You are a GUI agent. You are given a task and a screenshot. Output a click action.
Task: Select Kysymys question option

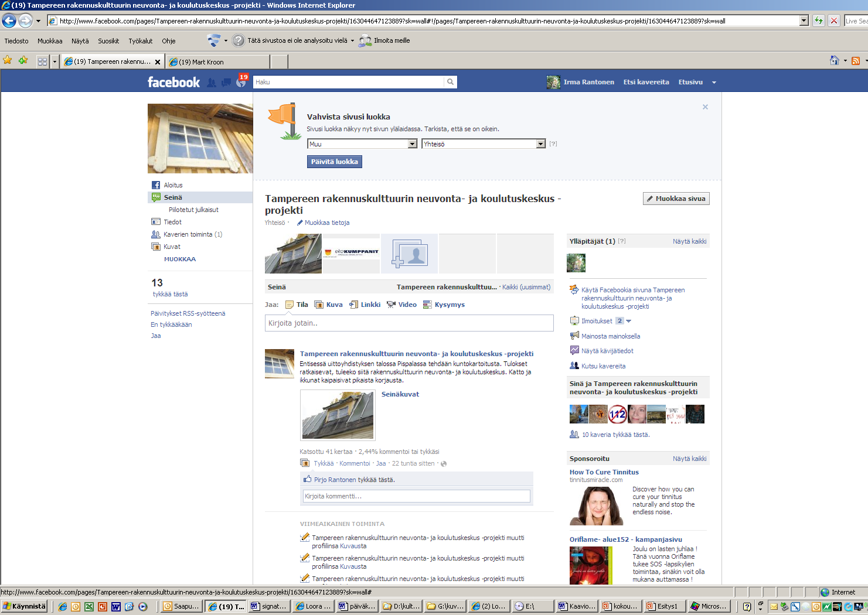444,305
